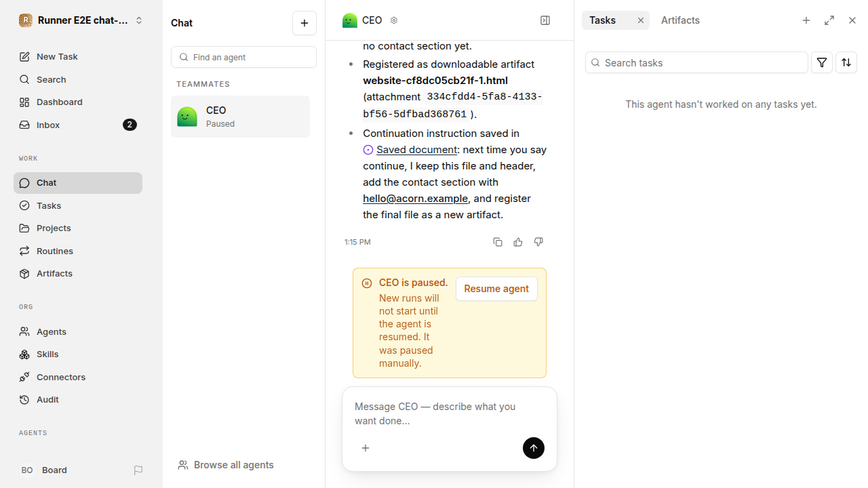Give thumbs up to the message

pyautogui.click(x=518, y=242)
